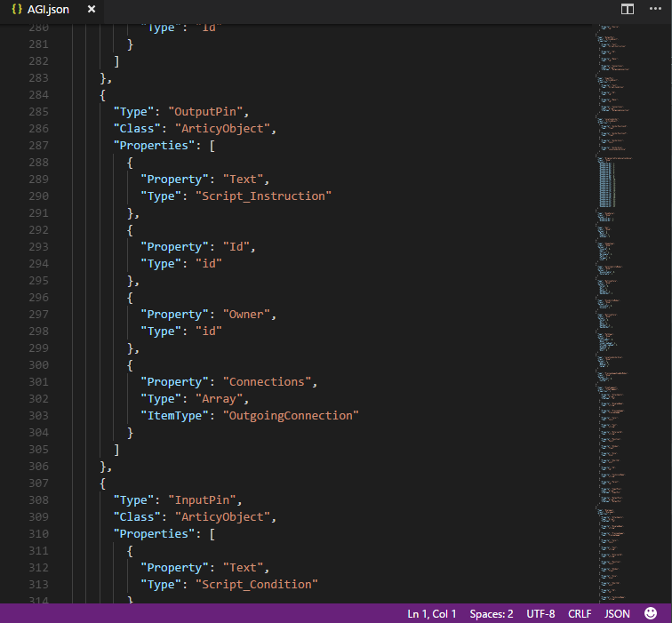This screenshot has width=672, height=623.
Task: Select the UTF-8 encoding status item
Action: click(540, 613)
